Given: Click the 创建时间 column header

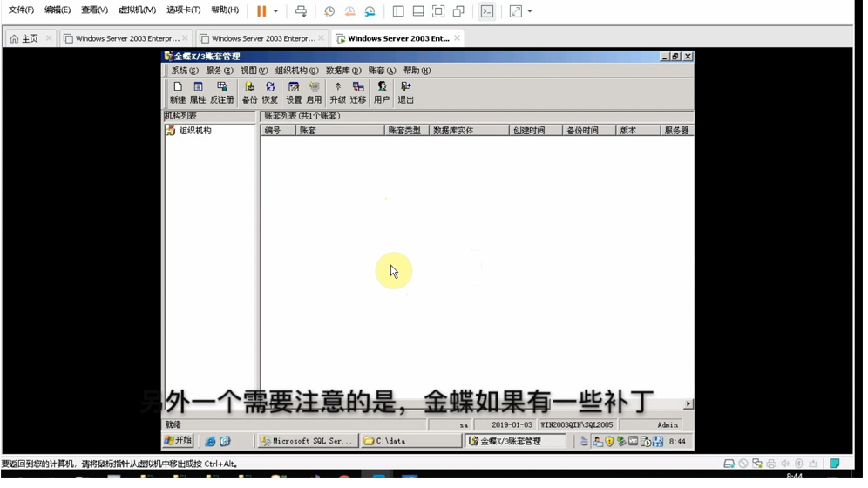Looking at the screenshot, I should pyautogui.click(x=535, y=131).
